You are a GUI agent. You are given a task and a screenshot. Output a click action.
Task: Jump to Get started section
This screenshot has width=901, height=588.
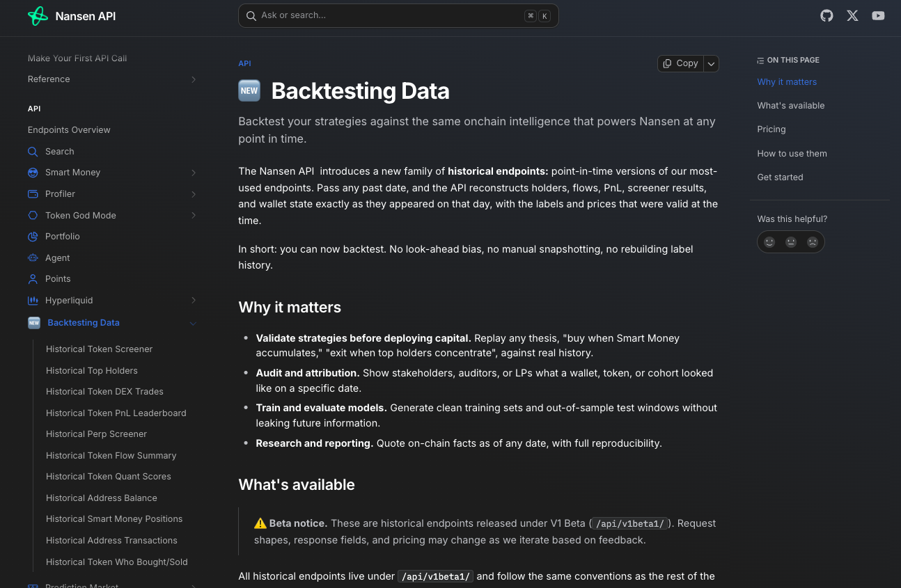[x=781, y=177]
